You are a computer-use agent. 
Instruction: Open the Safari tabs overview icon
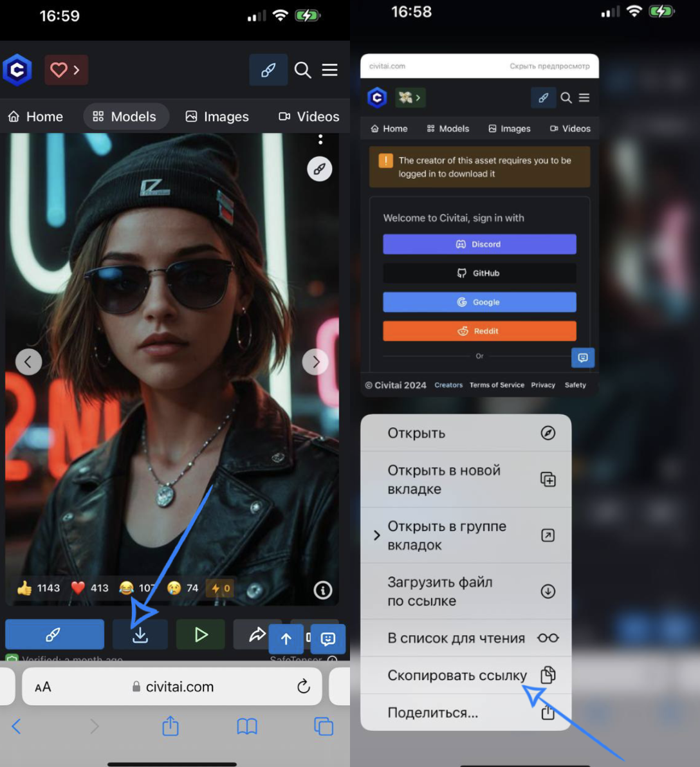(x=323, y=726)
